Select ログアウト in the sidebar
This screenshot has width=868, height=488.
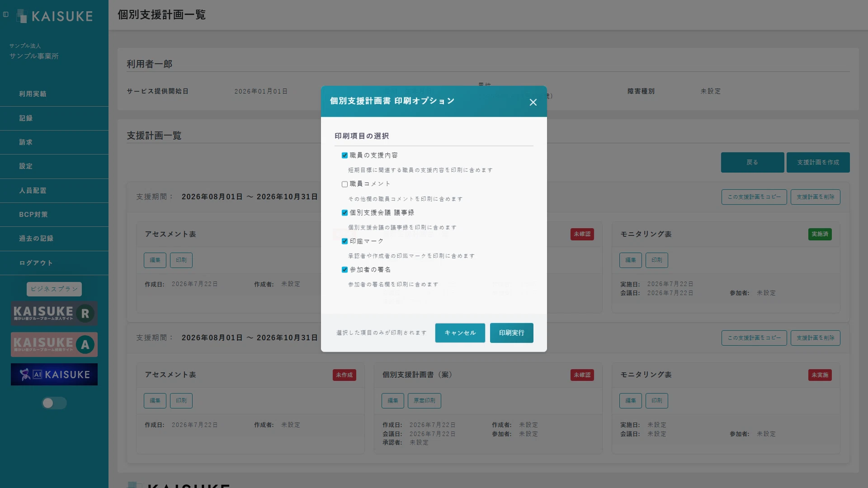54,263
